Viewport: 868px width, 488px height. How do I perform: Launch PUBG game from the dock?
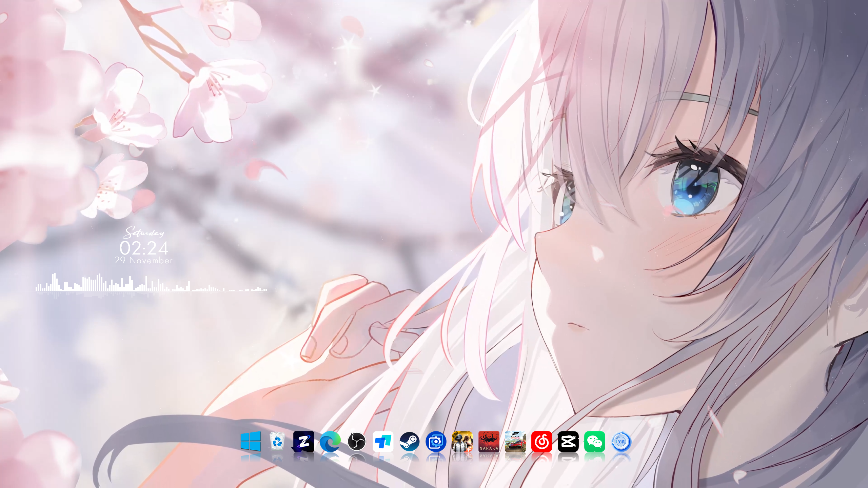tap(462, 441)
